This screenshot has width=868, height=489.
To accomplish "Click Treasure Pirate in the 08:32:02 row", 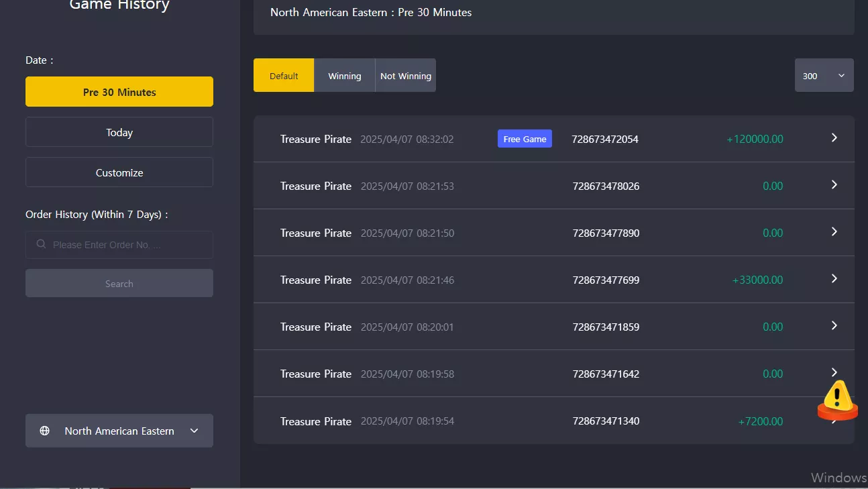I will (x=316, y=140).
